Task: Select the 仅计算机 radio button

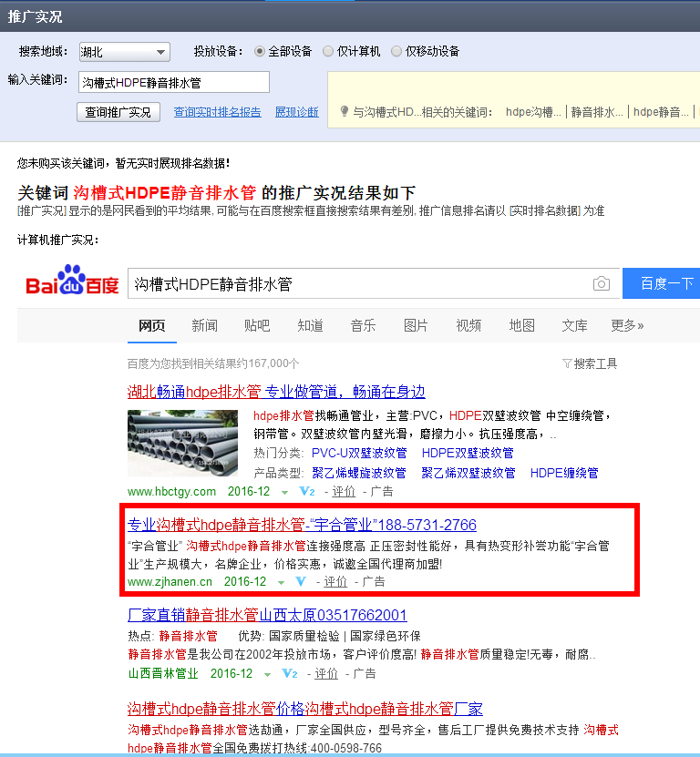Action: [328, 51]
